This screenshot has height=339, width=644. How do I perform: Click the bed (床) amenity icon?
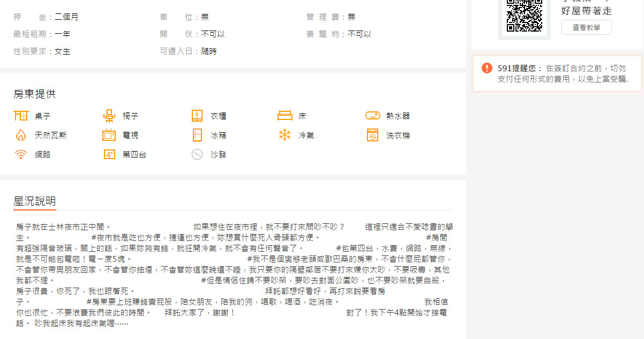coord(285,116)
